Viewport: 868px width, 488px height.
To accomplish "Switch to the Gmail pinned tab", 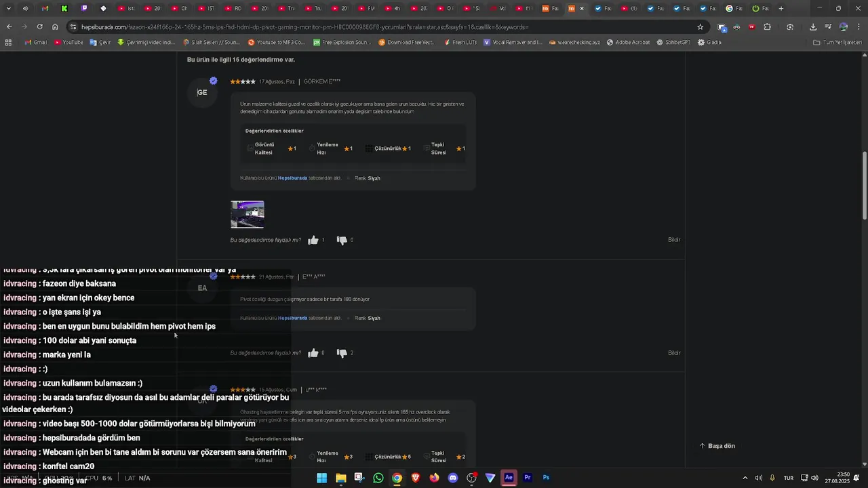I will pos(45,9).
